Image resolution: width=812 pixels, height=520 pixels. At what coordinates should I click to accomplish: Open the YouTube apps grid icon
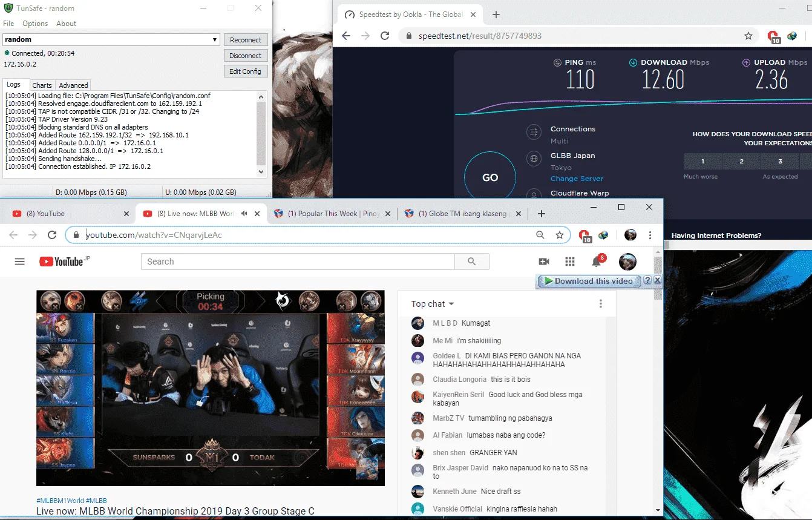pos(570,262)
